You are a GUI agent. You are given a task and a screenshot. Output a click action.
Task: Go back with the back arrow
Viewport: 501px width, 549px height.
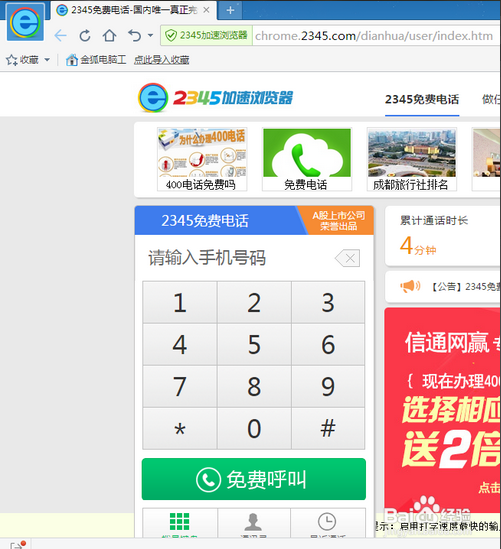[61, 35]
